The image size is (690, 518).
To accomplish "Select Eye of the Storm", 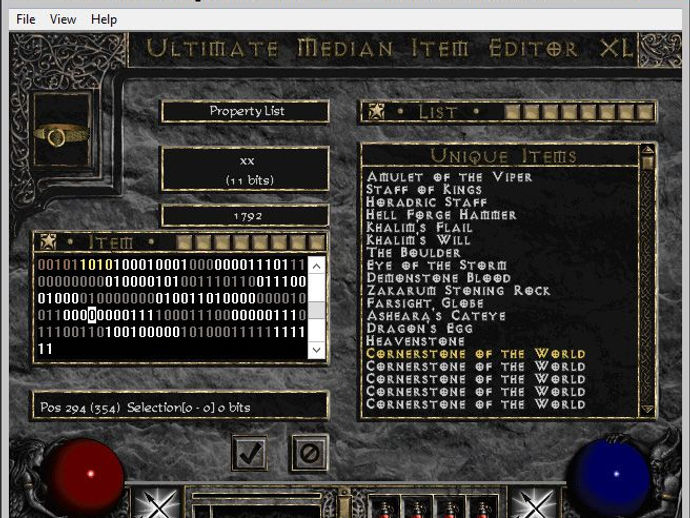I will 436,265.
